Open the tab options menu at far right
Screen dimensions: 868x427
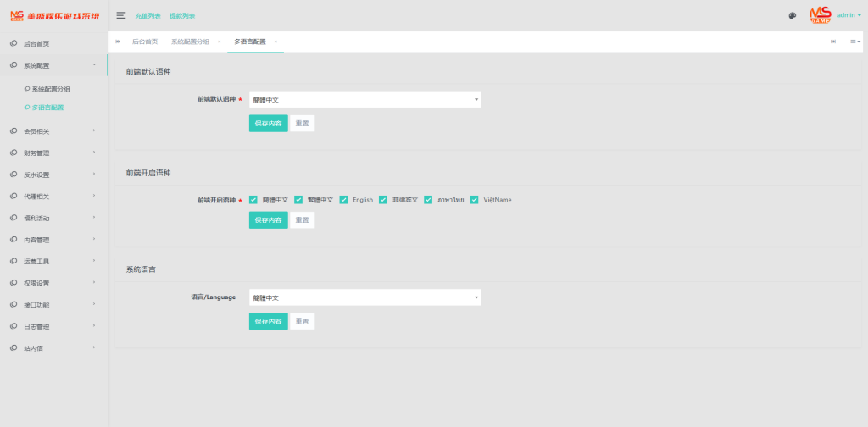coord(855,42)
